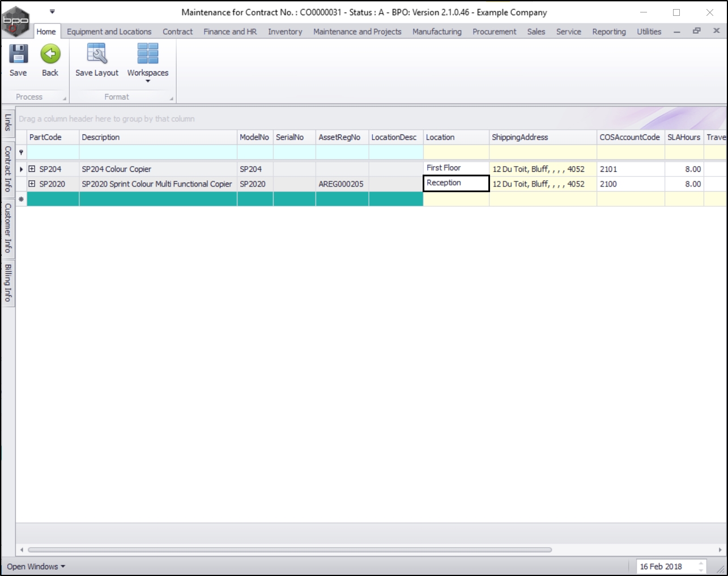728x576 pixels.
Task: Click the filter row pin icon
Action: point(21,153)
